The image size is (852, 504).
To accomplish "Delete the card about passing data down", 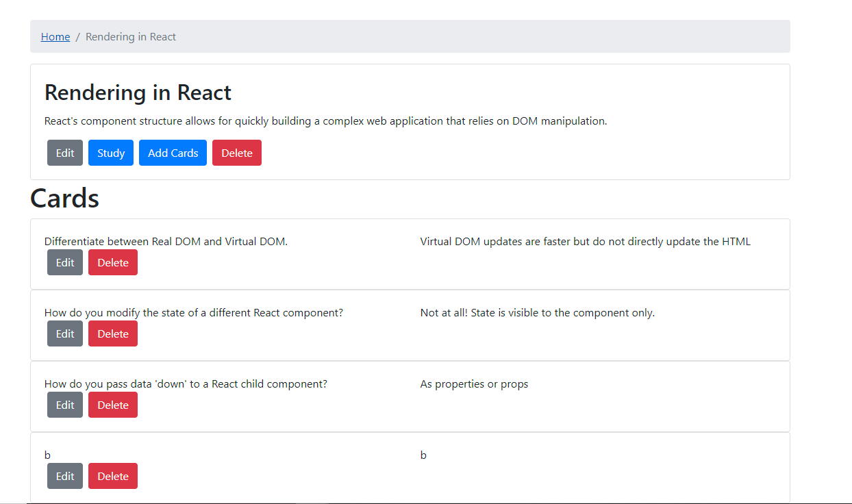I will point(112,404).
